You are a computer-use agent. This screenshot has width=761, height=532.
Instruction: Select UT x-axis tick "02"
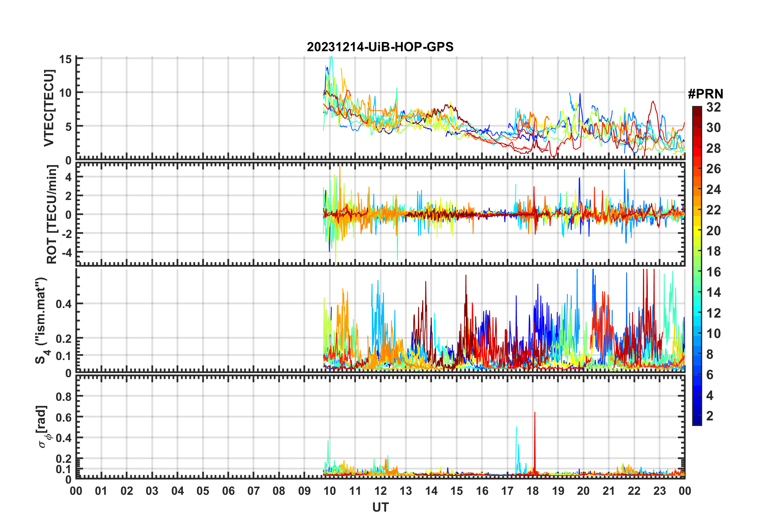point(127,491)
